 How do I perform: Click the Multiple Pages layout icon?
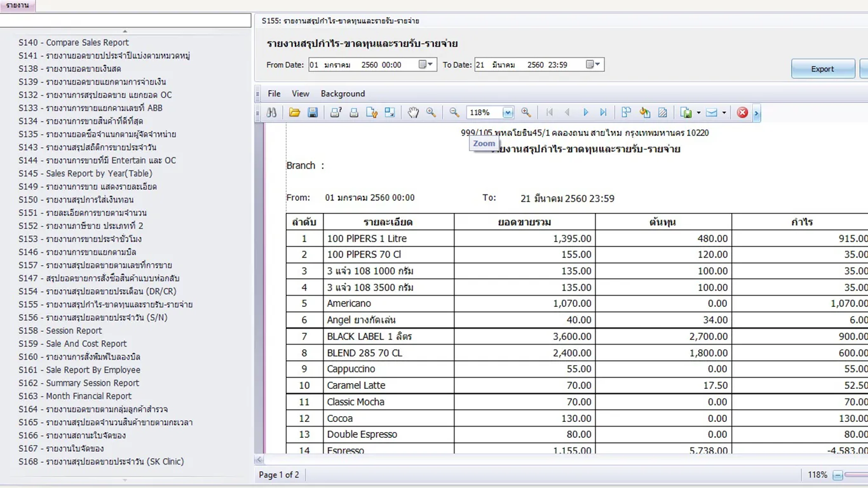point(627,112)
